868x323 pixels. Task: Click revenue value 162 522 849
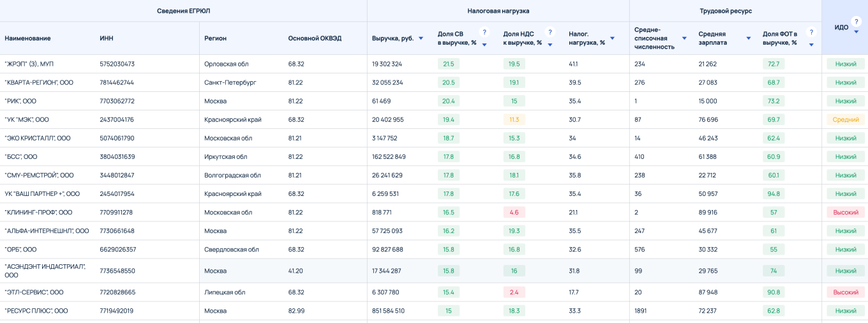click(x=389, y=156)
